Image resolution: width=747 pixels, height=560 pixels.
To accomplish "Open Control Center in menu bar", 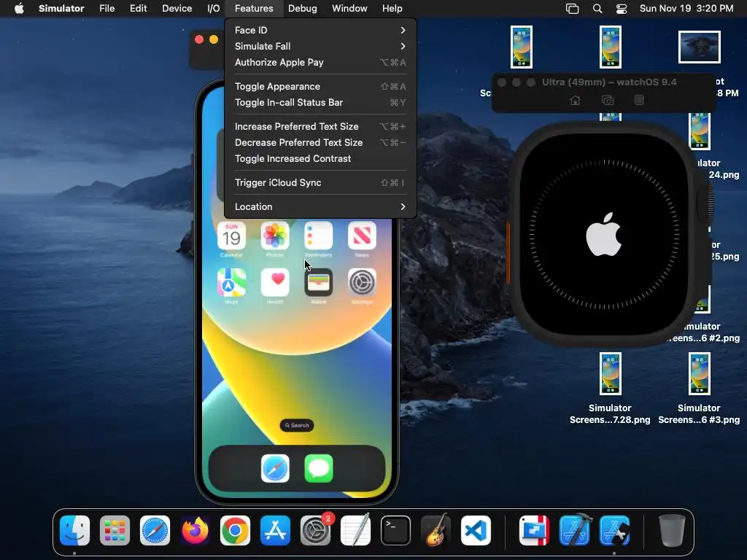I will 622,8.
